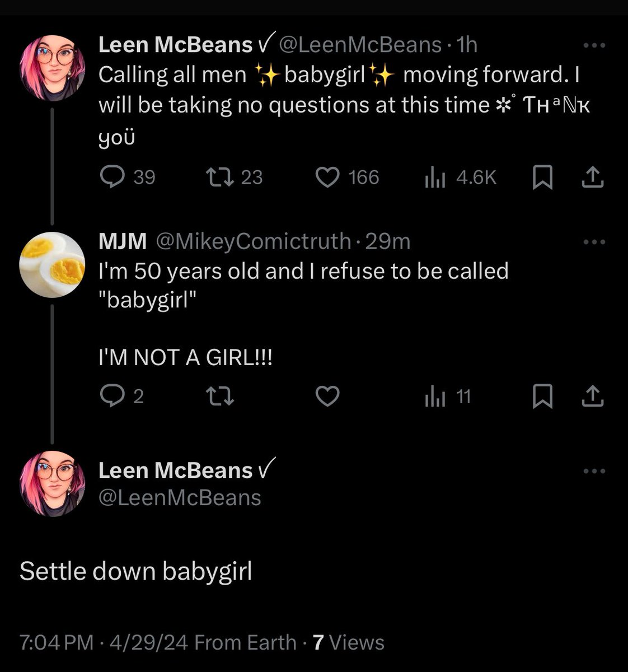Like the tweet with 166 likes

tap(328, 178)
